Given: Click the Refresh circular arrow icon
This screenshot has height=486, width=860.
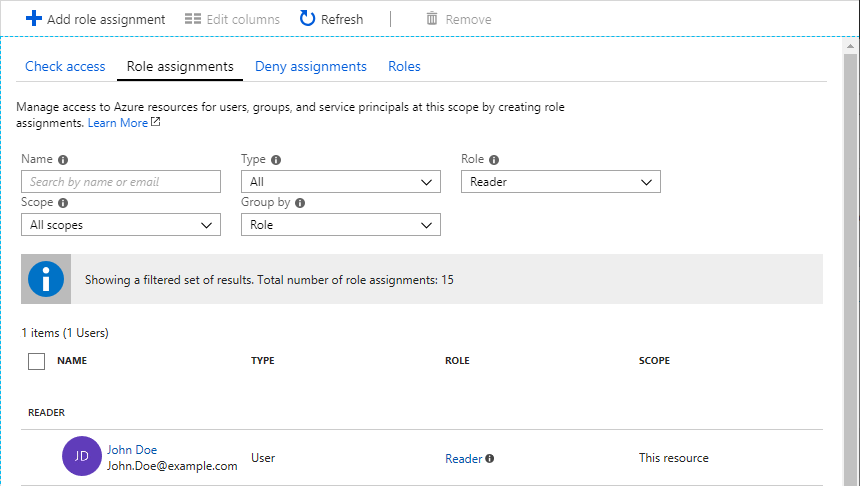Looking at the screenshot, I should [x=308, y=19].
